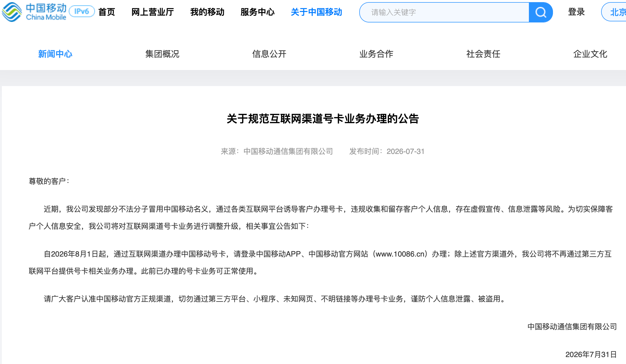Select the 企业文化 tab

[x=590, y=54]
